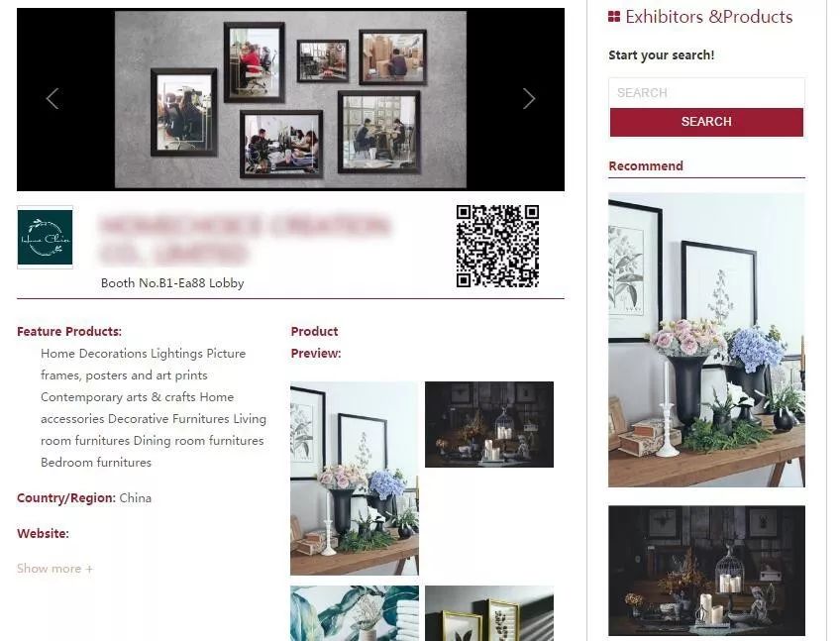Image resolution: width=840 pixels, height=641 pixels.
Task: Go to previous slide with left arrow
Action: coord(52,99)
